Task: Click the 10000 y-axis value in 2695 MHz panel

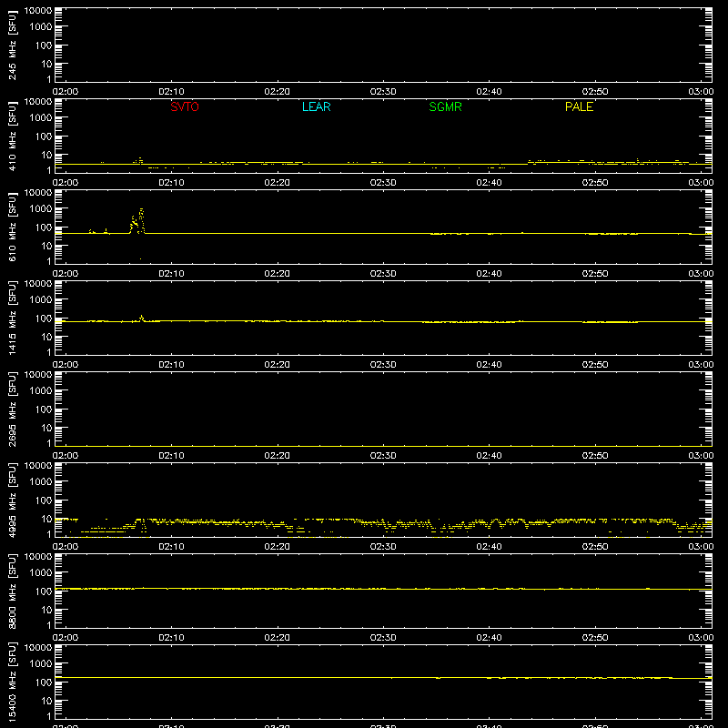Action: [x=38, y=375]
